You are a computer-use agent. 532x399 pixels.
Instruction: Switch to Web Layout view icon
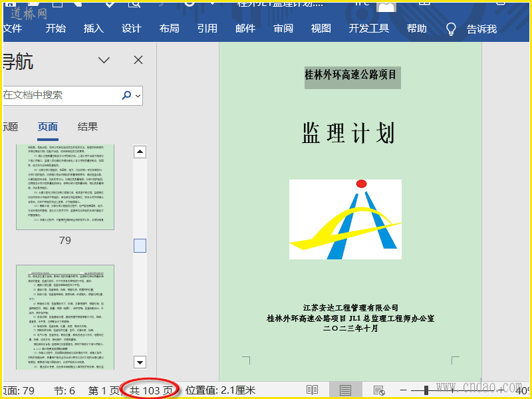(378, 390)
